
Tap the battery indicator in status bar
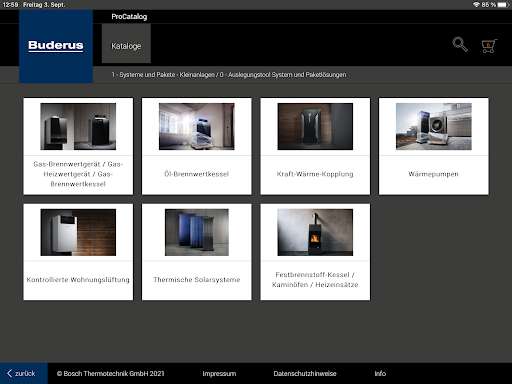point(502,5)
